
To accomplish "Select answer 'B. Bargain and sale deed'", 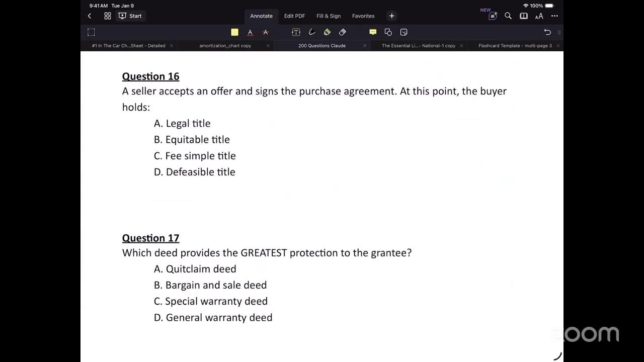I will (210, 285).
